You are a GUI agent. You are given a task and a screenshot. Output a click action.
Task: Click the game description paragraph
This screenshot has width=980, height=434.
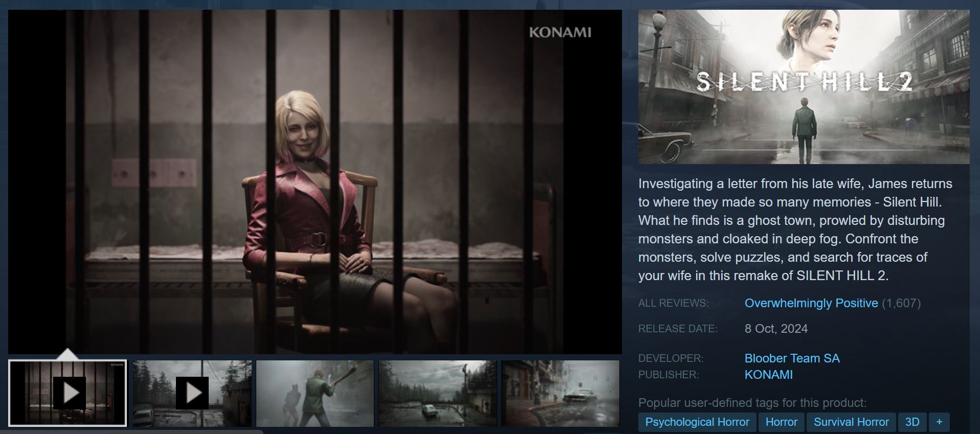click(795, 230)
